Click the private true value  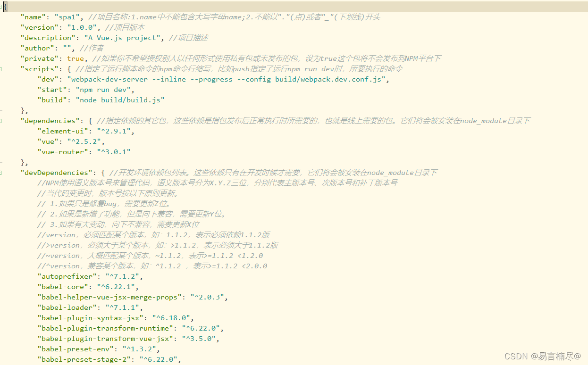point(76,58)
